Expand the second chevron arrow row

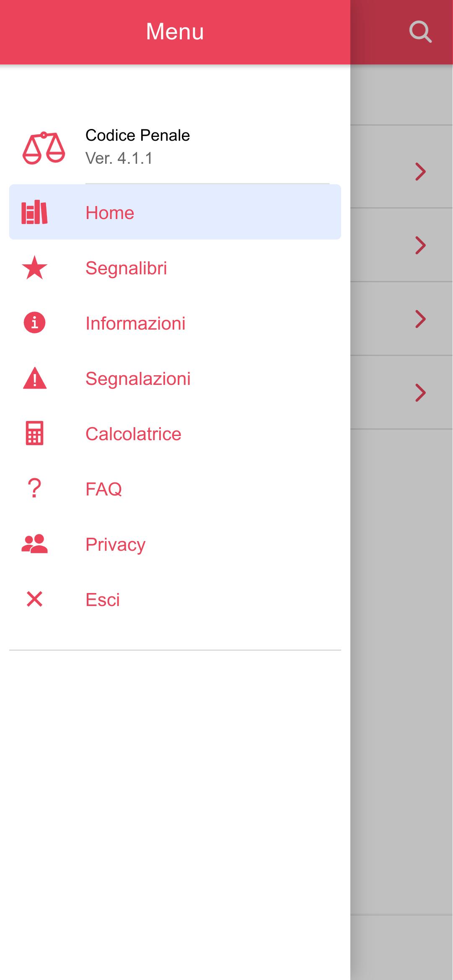420,245
